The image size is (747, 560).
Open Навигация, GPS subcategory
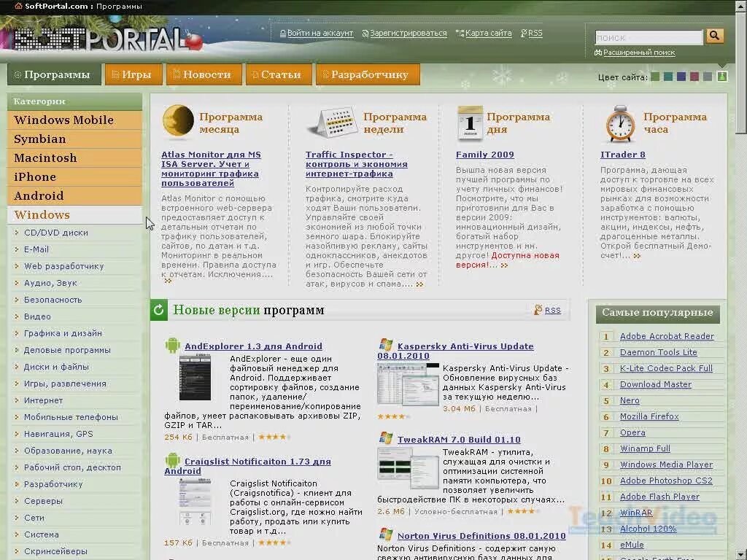coord(58,434)
